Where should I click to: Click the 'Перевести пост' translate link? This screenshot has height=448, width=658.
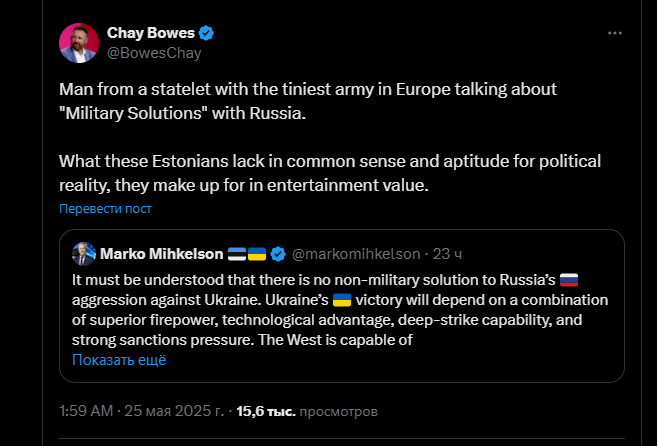pos(105,209)
